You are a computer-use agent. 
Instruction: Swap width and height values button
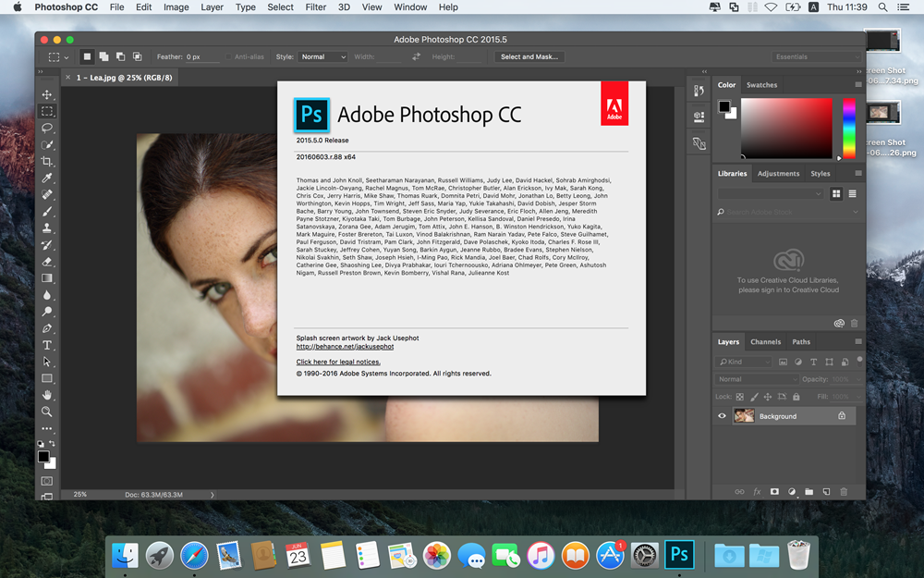[x=416, y=56]
